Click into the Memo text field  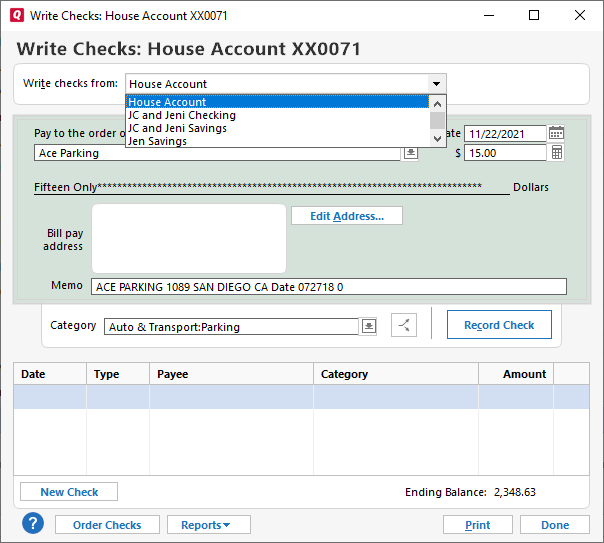click(x=328, y=287)
